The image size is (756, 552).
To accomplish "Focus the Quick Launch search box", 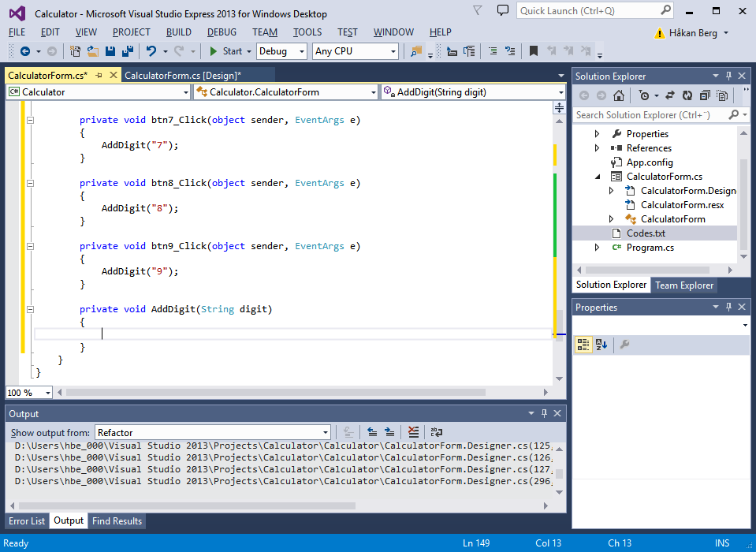I will click(x=595, y=10).
